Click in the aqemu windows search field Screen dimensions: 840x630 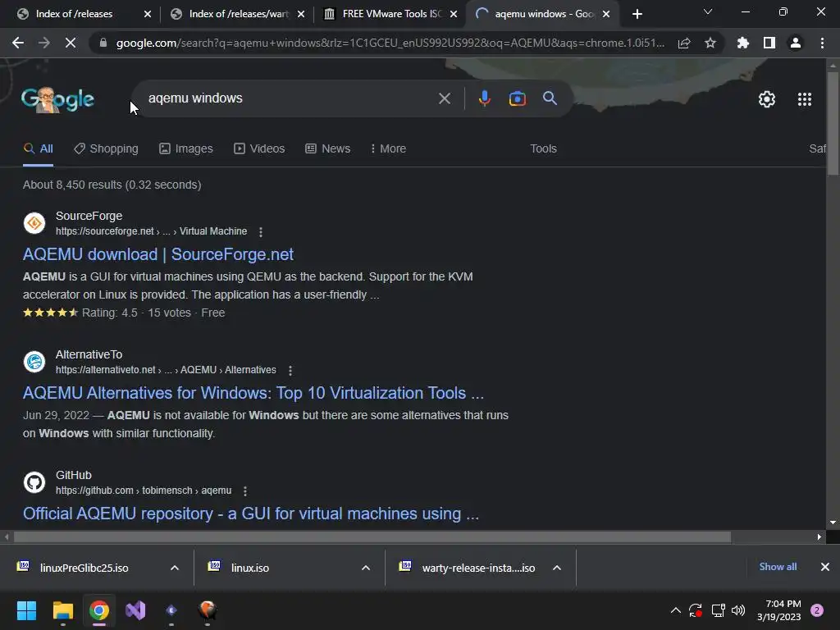[290, 98]
